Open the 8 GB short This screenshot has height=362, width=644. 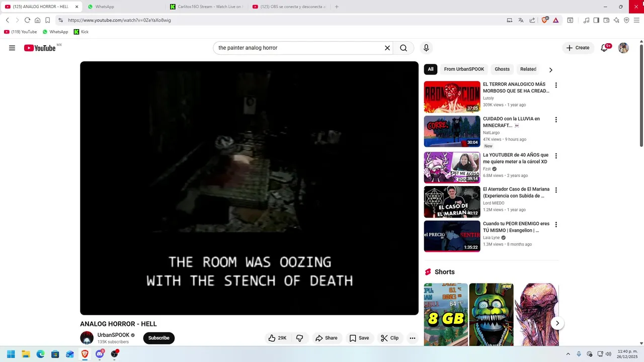point(446,315)
